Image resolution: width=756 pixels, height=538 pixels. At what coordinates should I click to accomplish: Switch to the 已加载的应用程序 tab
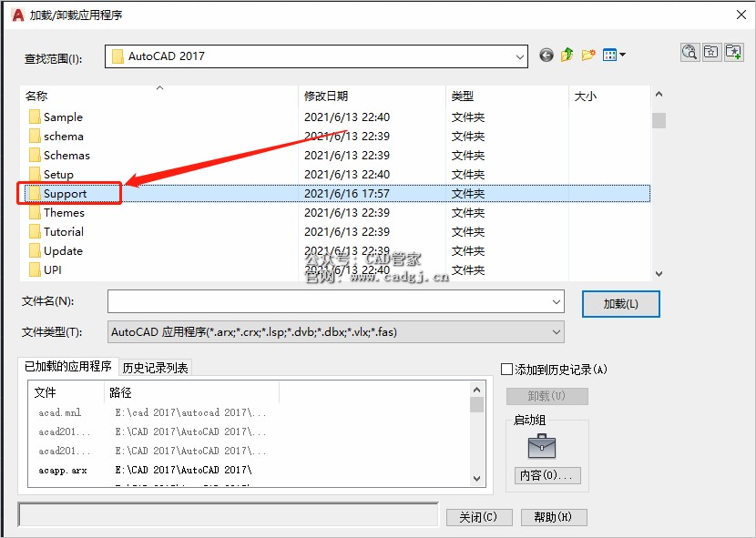tap(68, 367)
